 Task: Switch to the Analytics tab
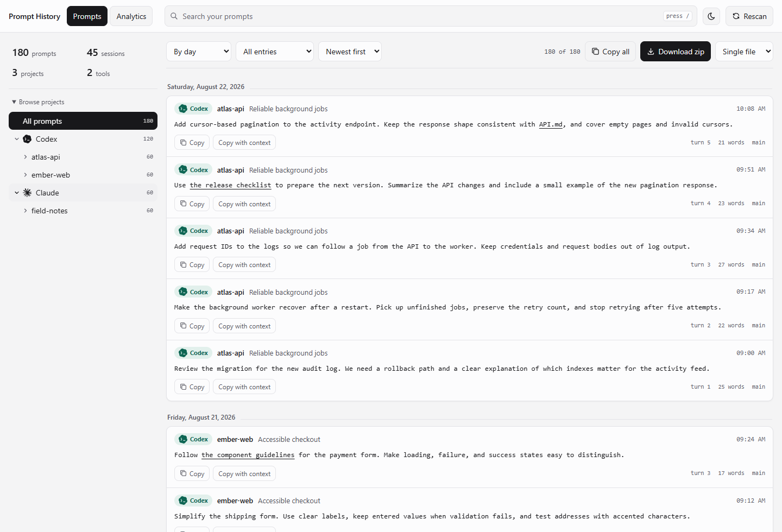pyautogui.click(x=131, y=16)
